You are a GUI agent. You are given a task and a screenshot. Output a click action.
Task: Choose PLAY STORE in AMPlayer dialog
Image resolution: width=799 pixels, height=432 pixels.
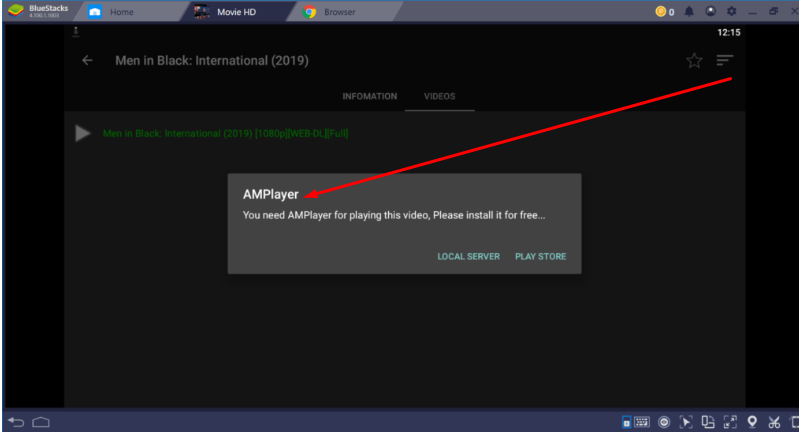540,256
